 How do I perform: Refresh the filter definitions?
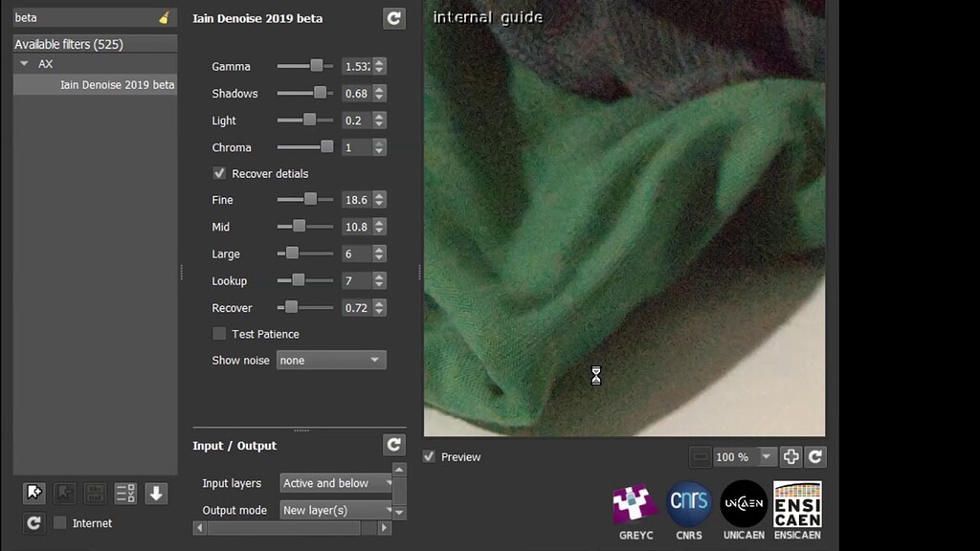point(34,523)
